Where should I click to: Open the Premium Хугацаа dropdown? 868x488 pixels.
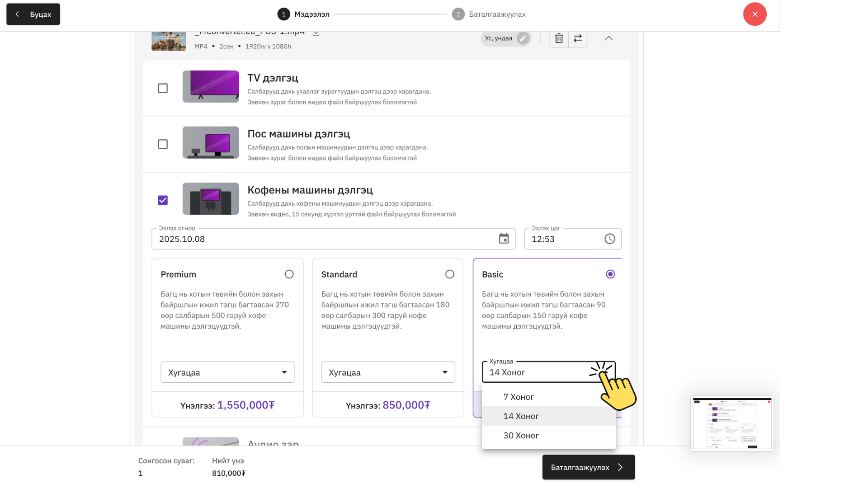tap(227, 372)
